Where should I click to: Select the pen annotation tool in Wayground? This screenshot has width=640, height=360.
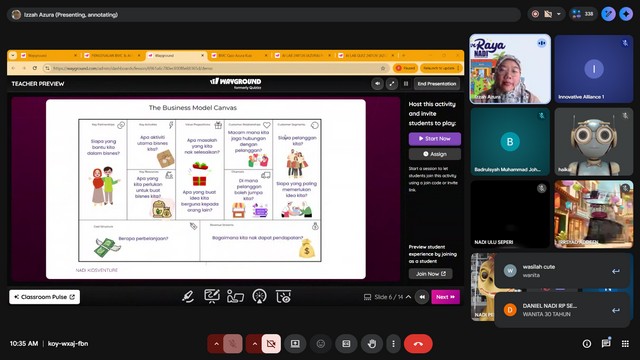(x=188, y=297)
